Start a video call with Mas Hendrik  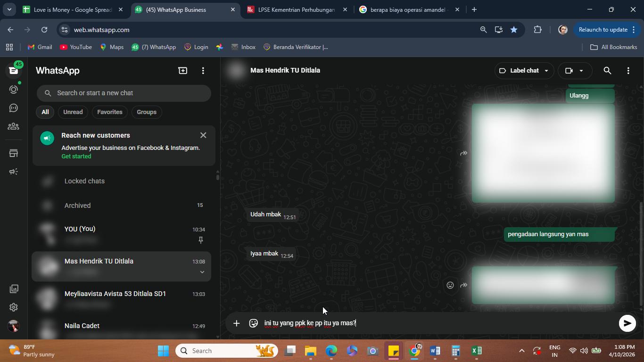pos(569,71)
